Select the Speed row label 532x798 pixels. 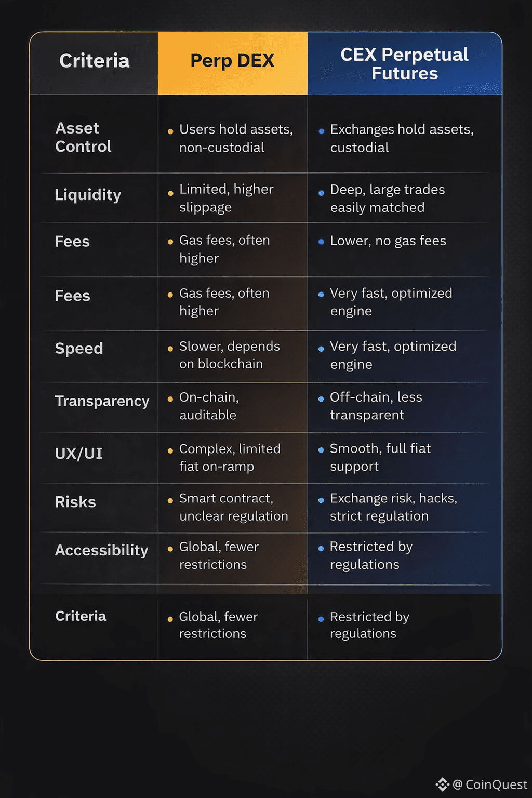(x=79, y=348)
